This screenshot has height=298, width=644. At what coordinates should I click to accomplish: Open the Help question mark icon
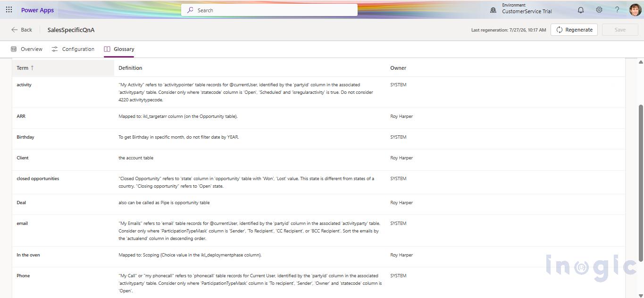click(617, 10)
